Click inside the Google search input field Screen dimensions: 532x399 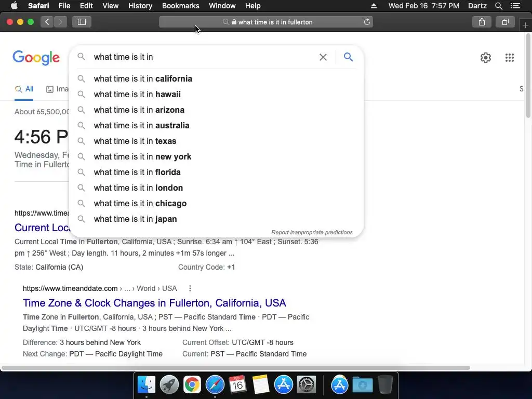[204, 57]
